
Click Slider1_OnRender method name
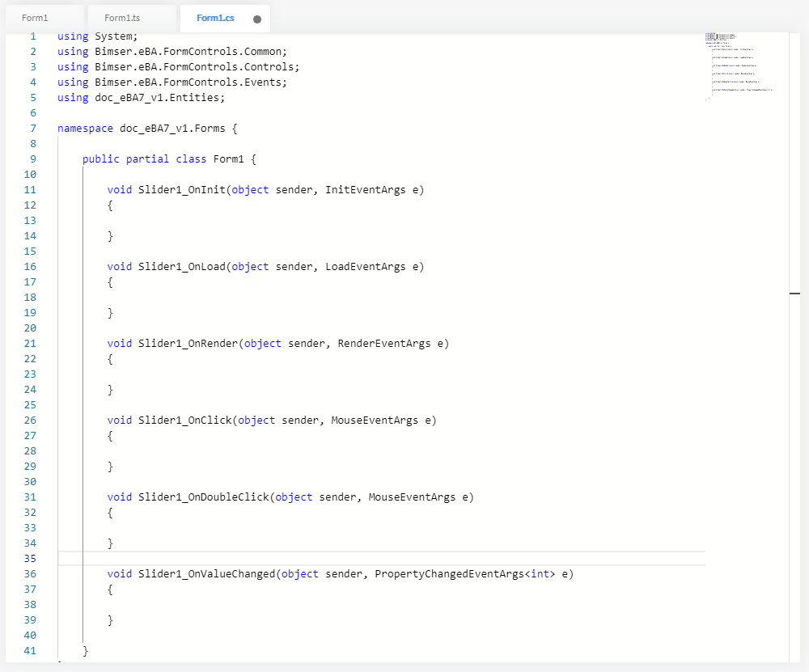[x=188, y=344]
